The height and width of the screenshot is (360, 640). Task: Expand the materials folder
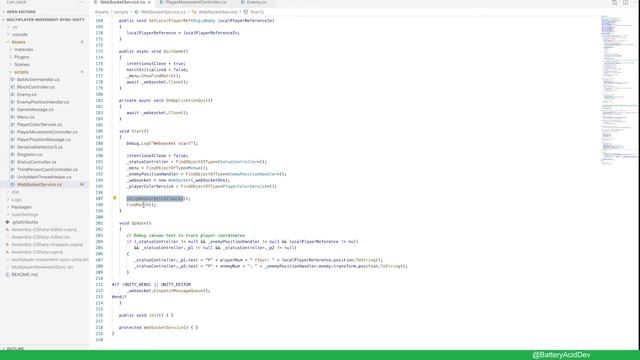click(x=24, y=50)
